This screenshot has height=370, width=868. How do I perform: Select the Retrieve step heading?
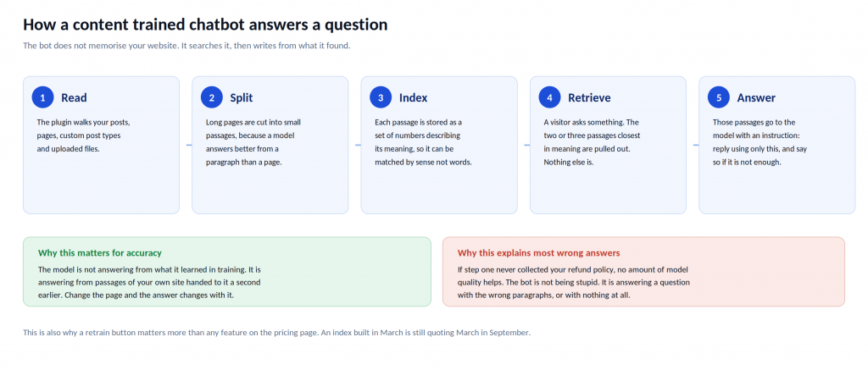pyautogui.click(x=589, y=98)
